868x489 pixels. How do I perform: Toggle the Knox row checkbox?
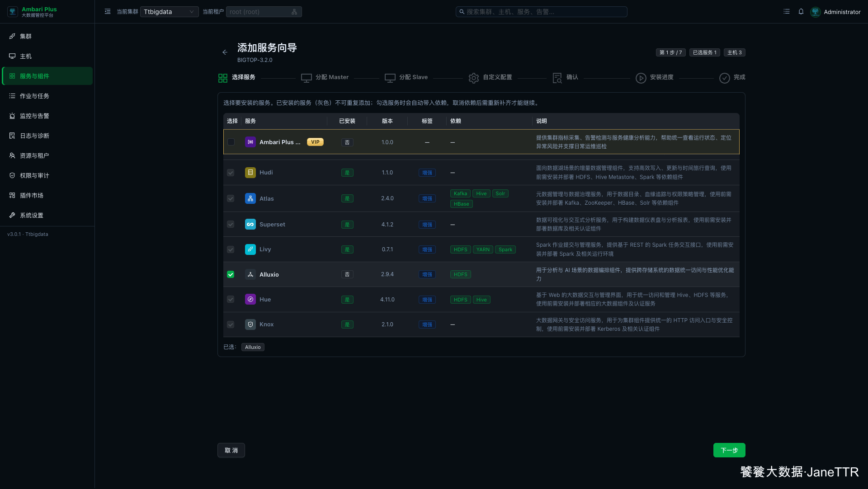(231, 324)
